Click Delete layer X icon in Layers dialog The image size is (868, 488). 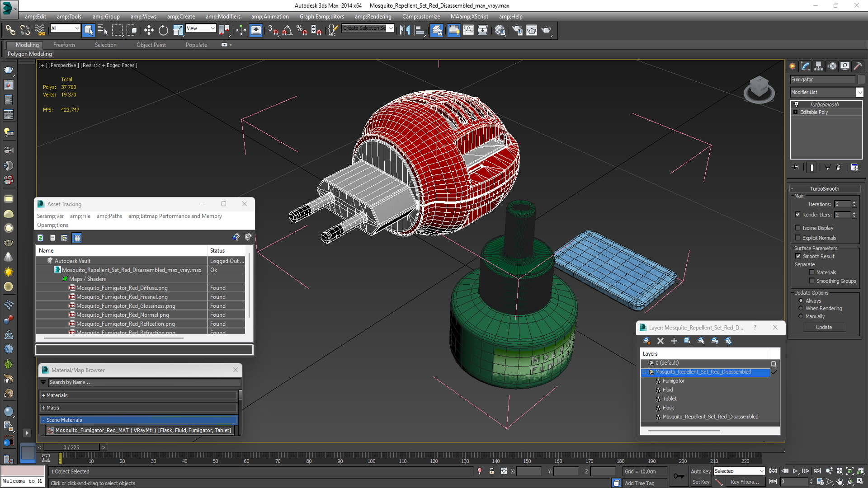[660, 341]
